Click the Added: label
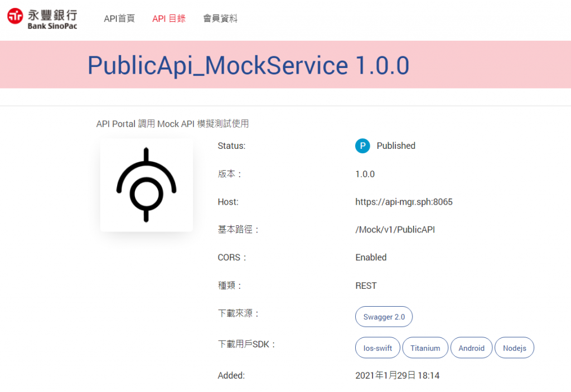 [x=231, y=375]
